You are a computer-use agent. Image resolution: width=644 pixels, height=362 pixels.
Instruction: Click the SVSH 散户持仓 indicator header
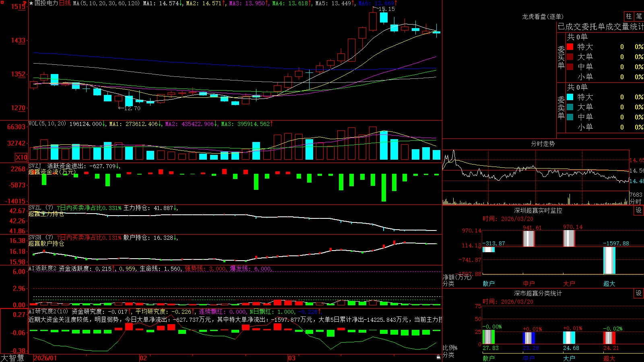click(103, 238)
